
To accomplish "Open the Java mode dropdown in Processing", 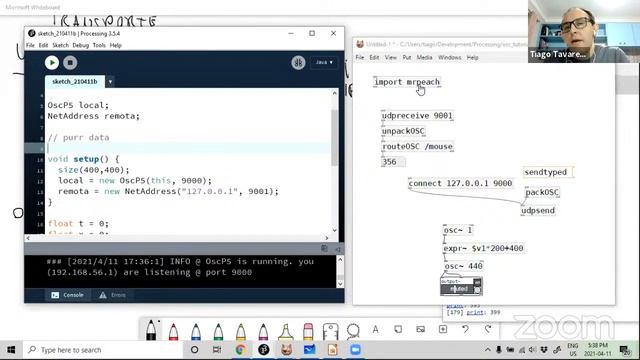I will pos(324,62).
